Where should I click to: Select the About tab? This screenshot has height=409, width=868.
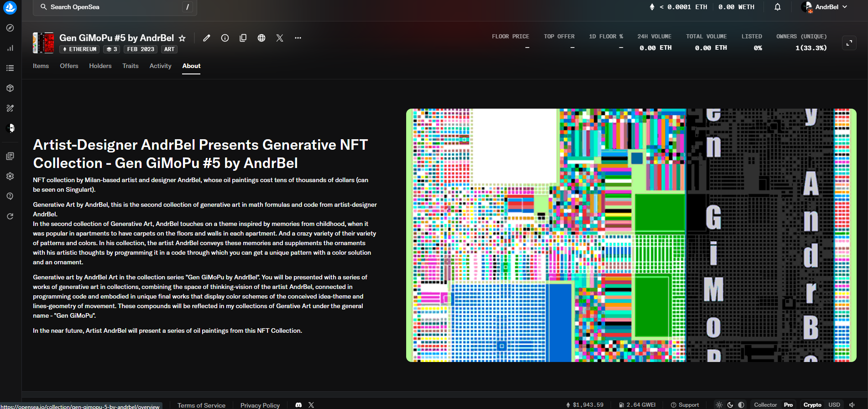pos(191,66)
